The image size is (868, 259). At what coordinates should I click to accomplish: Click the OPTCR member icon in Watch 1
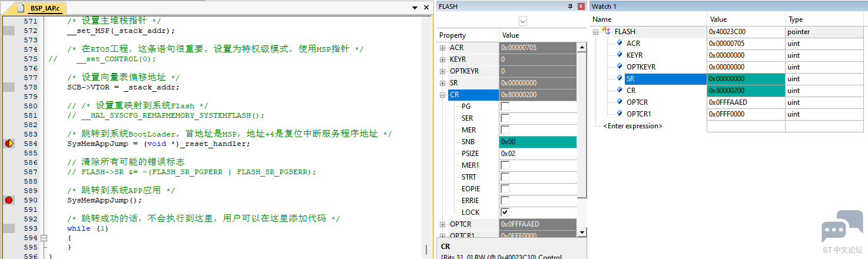(x=619, y=102)
